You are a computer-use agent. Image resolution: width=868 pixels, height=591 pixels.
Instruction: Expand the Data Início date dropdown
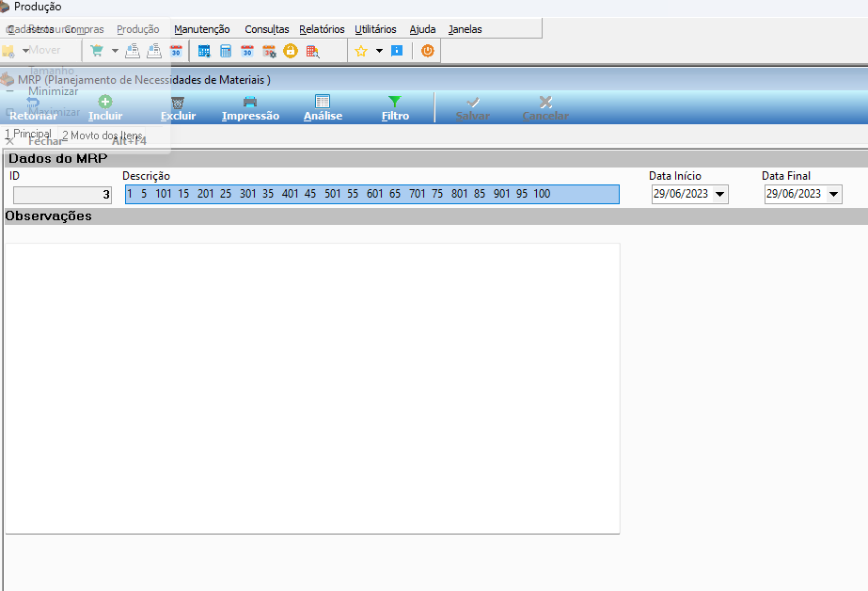pos(719,195)
